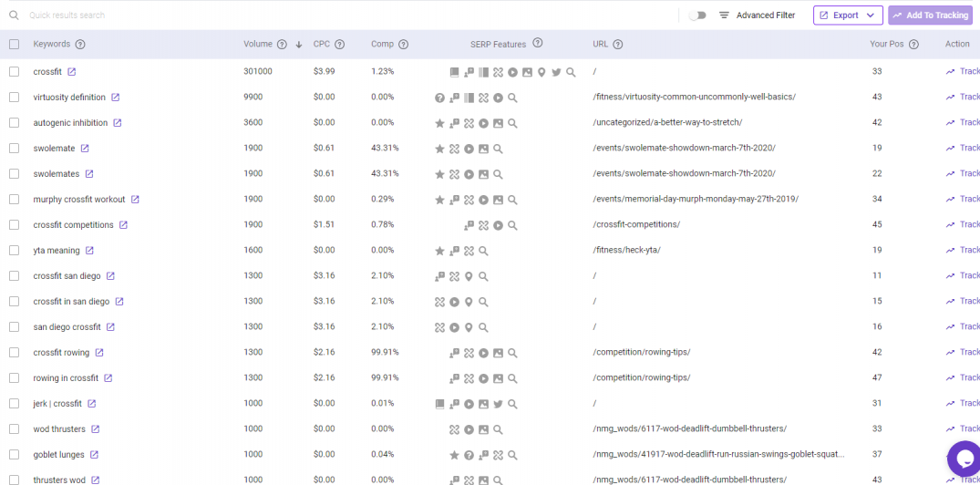980x485 pixels.
Task: Open the chat support bubble
Action: [x=964, y=459]
